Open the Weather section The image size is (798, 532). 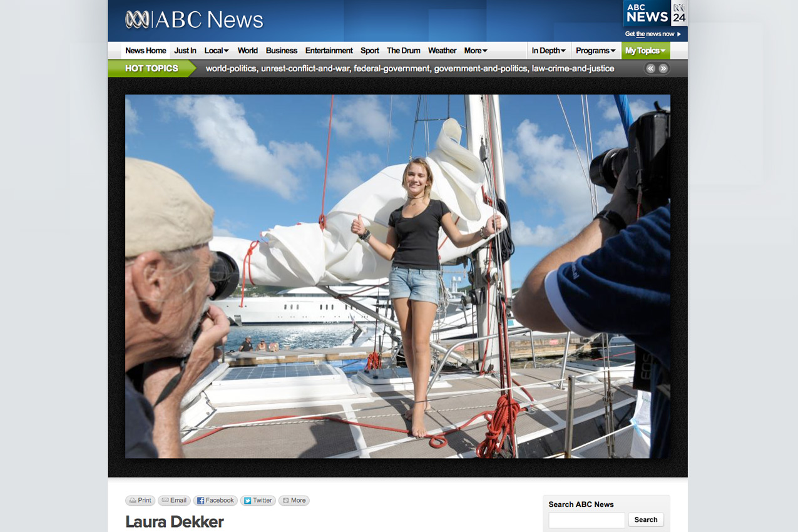pos(442,51)
